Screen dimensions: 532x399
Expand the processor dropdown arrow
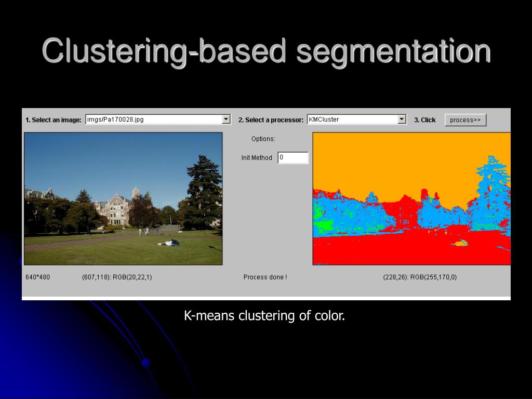click(402, 119)
